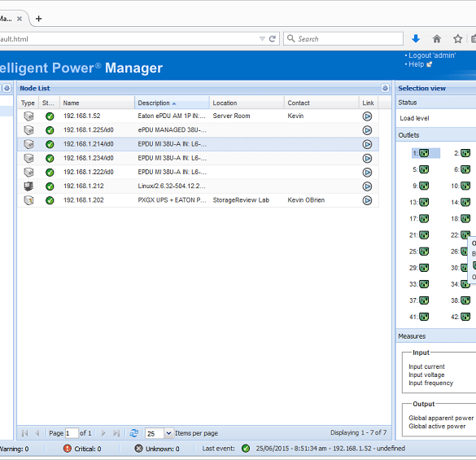Screen dimensions: 476x460
Task: Click the StorageReview Lab location cell
Action: [x=241, y=200]
